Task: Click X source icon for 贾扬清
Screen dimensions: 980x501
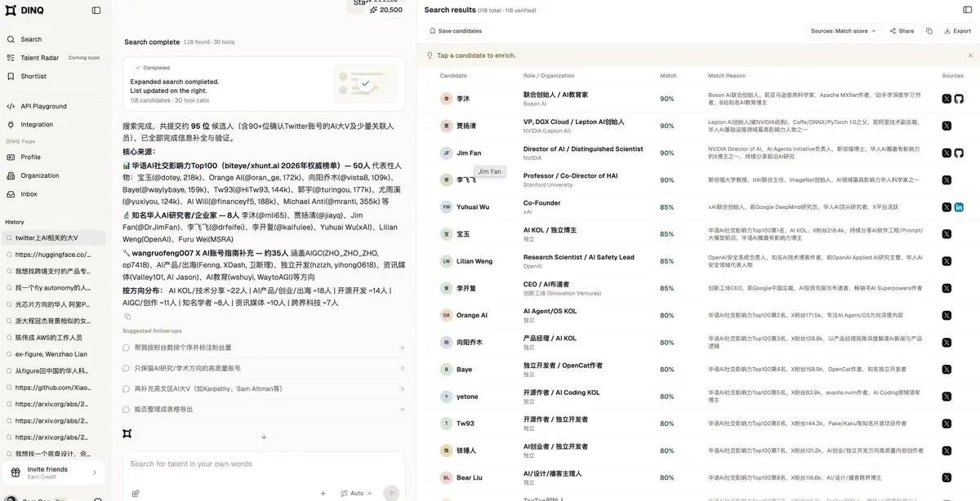Action: (x=947, y=126)
